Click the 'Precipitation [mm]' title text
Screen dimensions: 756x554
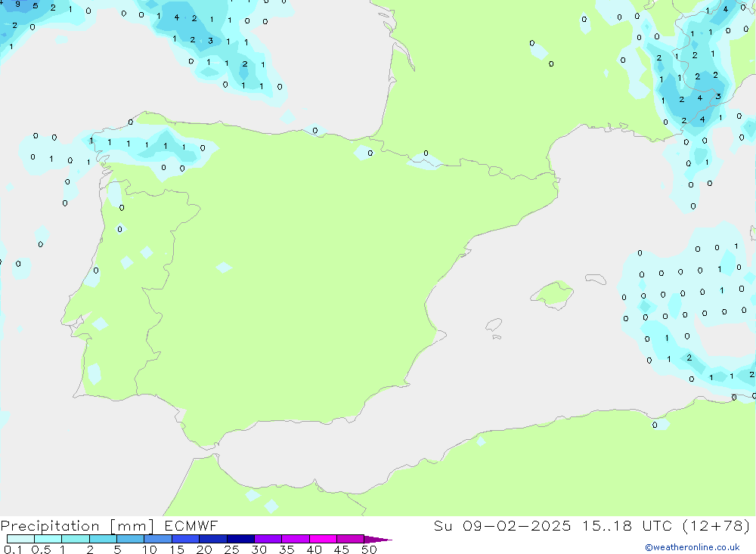(77, 526)
